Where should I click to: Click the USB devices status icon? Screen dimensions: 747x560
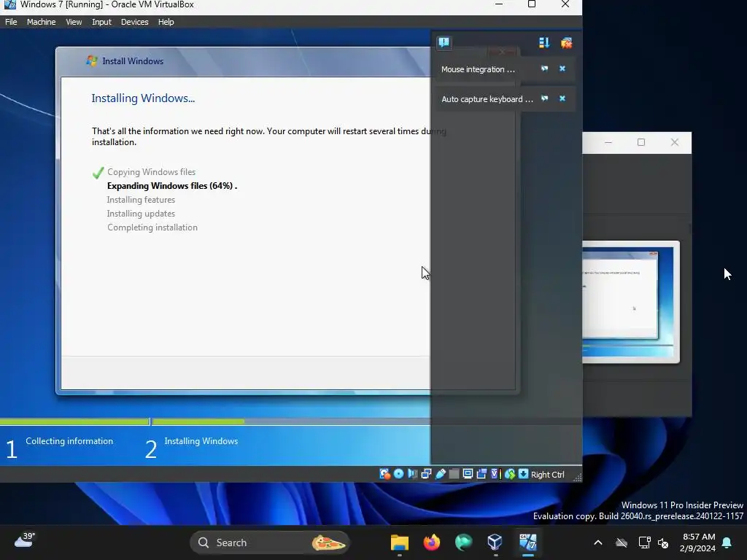440,474
